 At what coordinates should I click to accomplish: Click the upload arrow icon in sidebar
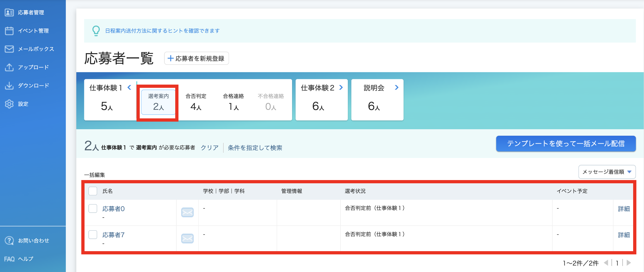coord(9,67)
